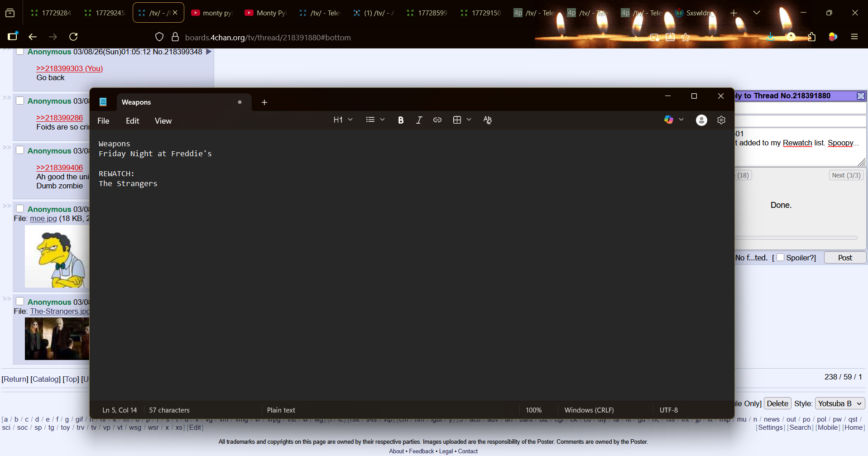Click the reply comment text area
This screenshot has height=456, width=868.
(800, 147)
